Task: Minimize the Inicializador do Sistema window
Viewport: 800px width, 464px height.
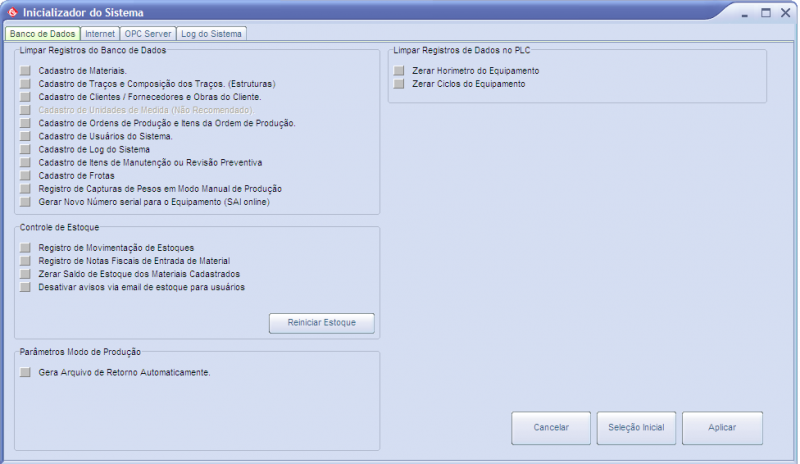Action: click(745, 13)
